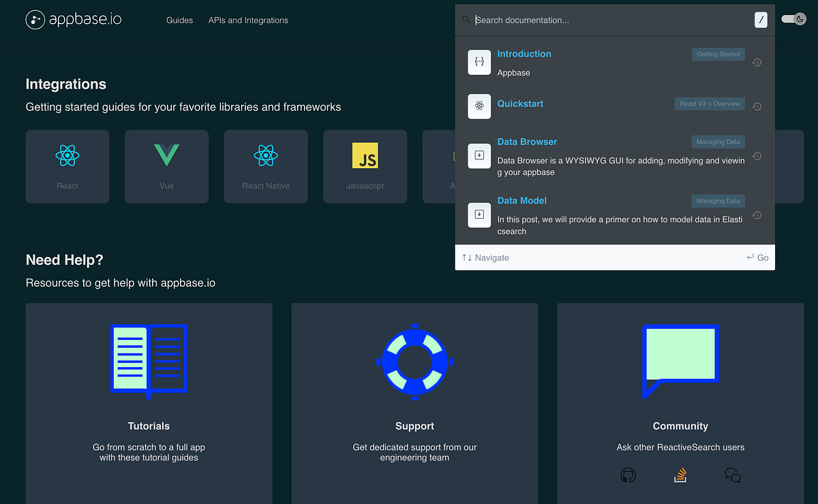Click the history clock beside Introduction result
818x504 pixels.
click(757, 62)
